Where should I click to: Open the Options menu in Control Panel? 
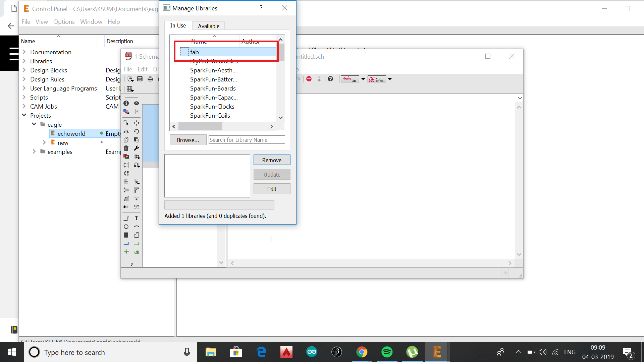pos(64,22)
